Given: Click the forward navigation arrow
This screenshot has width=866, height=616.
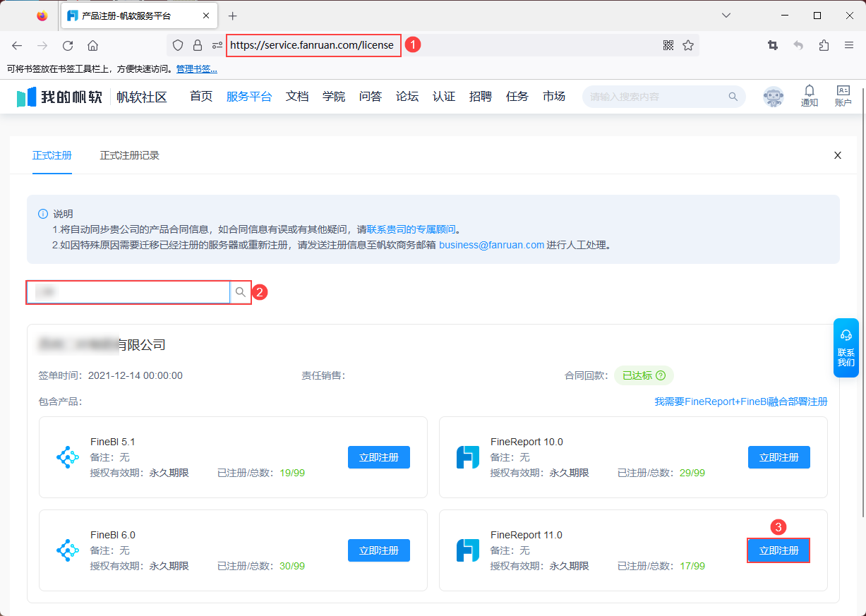Looking at the screenshot, I should tap(42, 45).
